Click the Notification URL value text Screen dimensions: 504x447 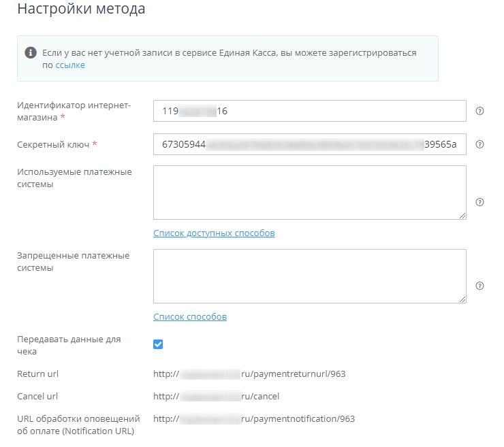coord(254,418)
